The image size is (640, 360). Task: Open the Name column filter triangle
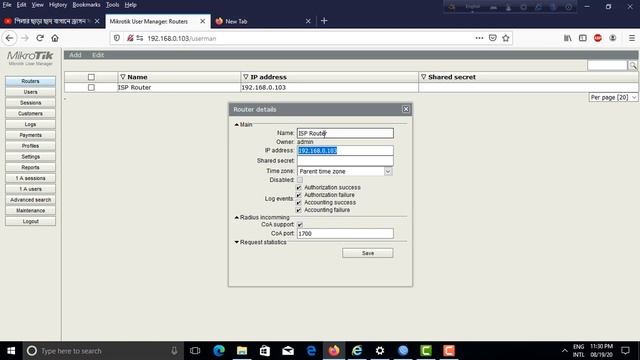pos(123,77)
